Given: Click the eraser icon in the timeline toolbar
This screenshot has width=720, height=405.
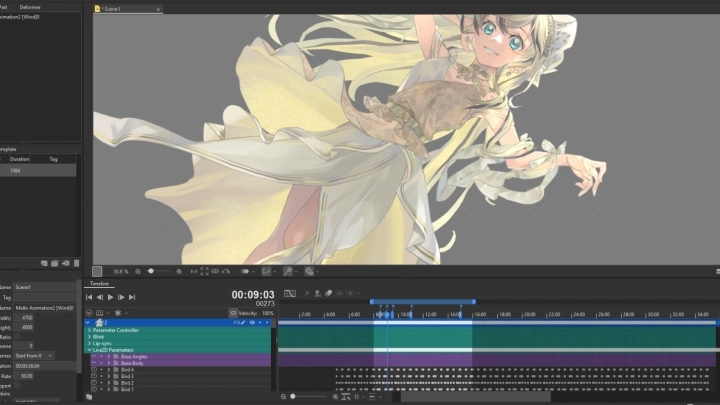Looking at the screenshot, I should click(329, 294).
